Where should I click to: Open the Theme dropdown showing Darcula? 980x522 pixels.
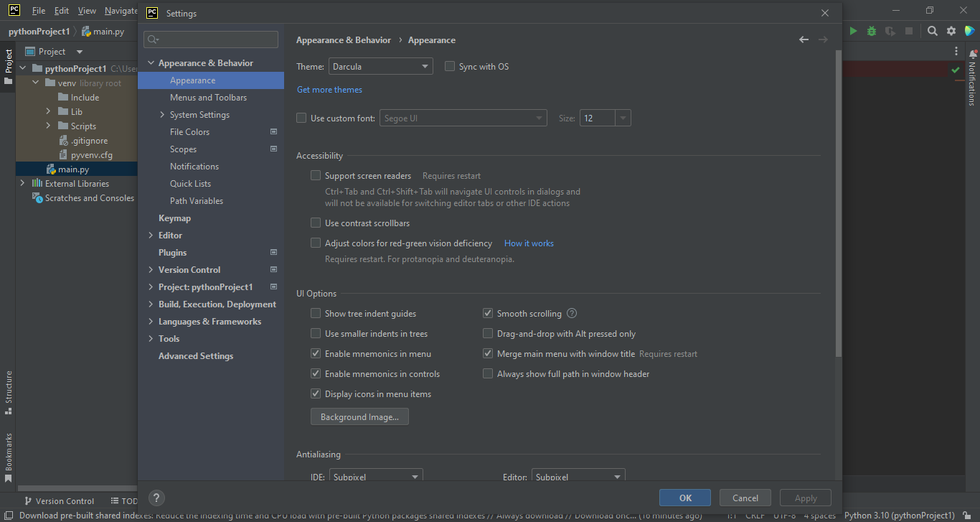pos(380,65)
